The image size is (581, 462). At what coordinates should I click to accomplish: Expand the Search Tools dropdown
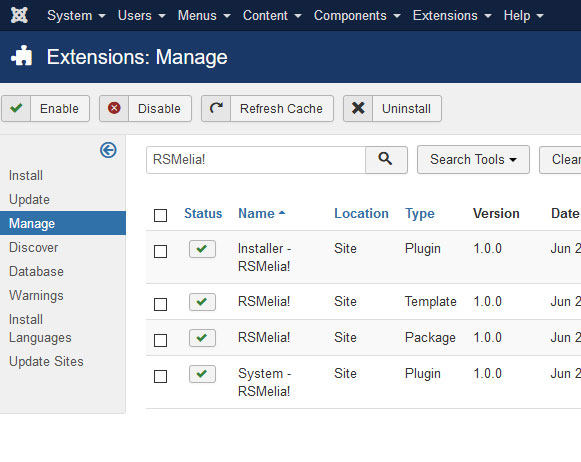(x=473, y=159)
